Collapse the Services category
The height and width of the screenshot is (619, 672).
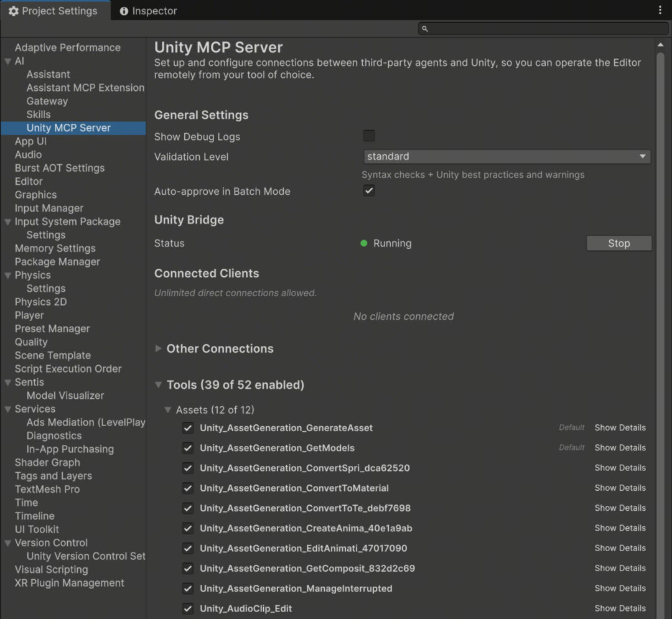coord(7,409)
